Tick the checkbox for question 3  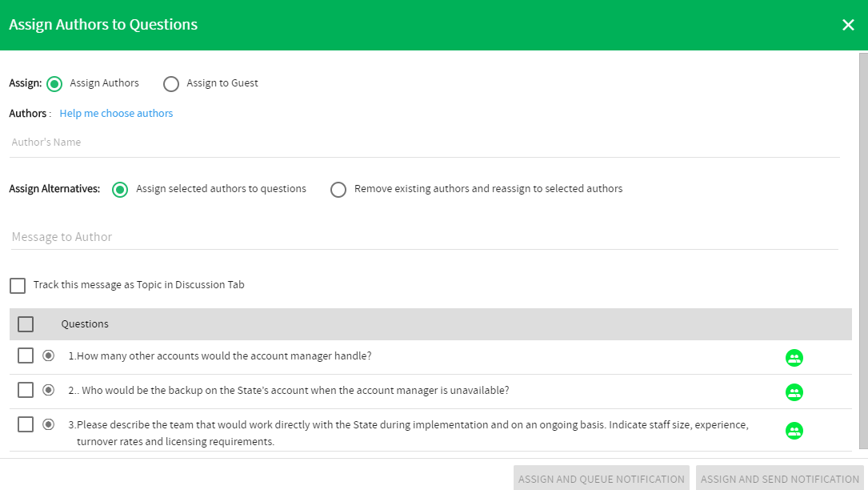click(26, 424)
